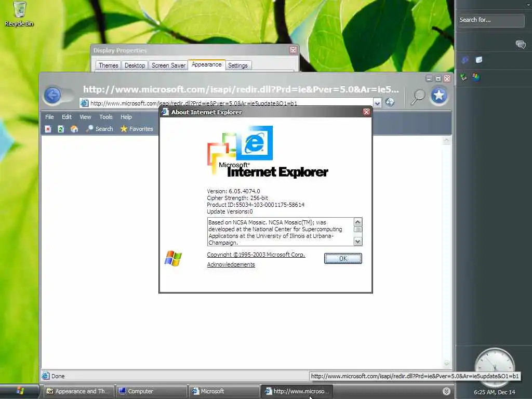Open the sidebar chat bubbles icon
Screen dimensions: 532x399
pos(521,45)
